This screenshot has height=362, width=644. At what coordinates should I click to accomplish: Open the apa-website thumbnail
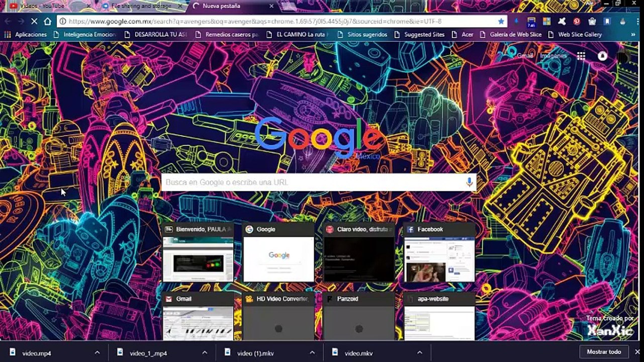[x=439, y=317]
